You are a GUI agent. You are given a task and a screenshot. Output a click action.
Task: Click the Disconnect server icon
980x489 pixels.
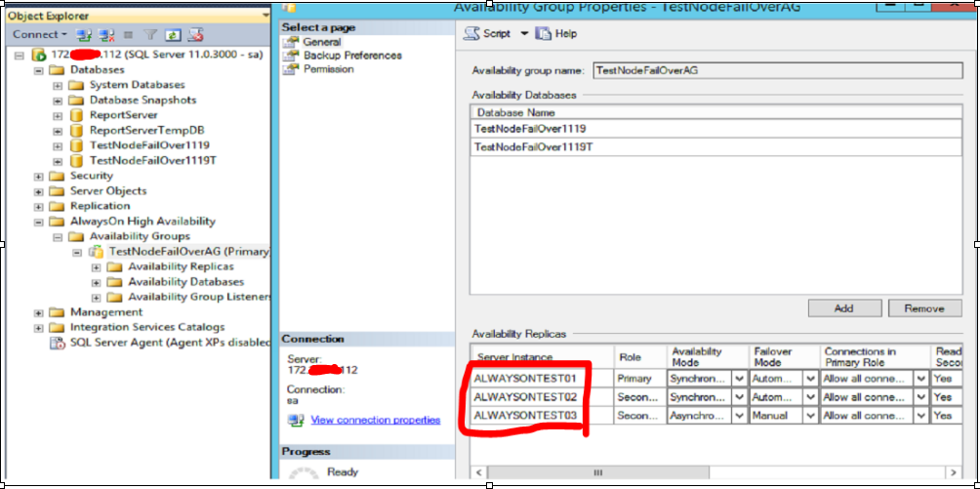[107, 35]
